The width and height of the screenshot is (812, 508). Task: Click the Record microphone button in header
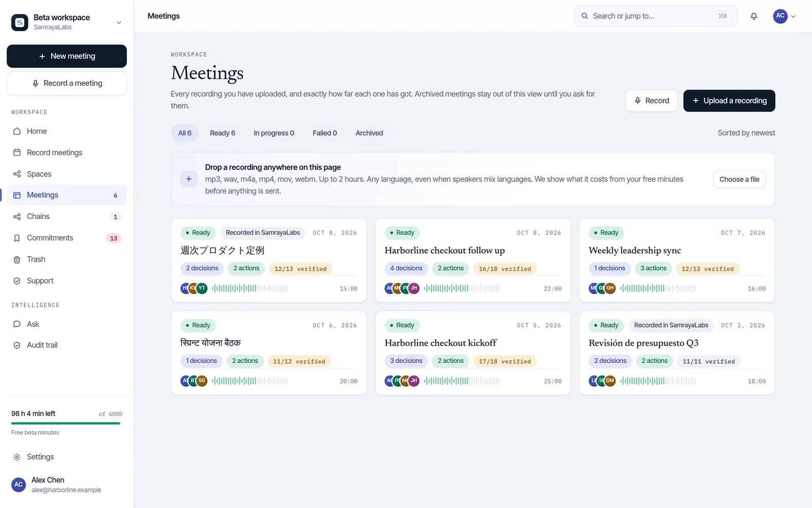(652, 101)
